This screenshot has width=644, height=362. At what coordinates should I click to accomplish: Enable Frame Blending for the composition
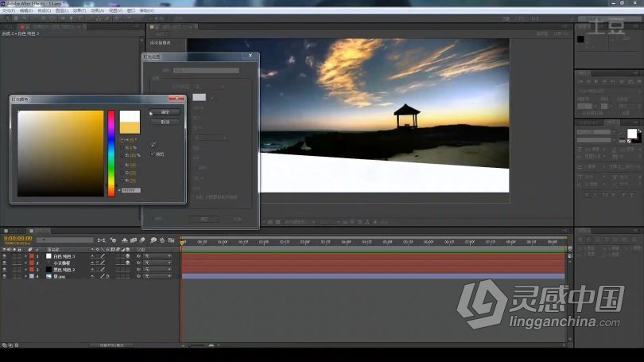click(x=134, y=240)
